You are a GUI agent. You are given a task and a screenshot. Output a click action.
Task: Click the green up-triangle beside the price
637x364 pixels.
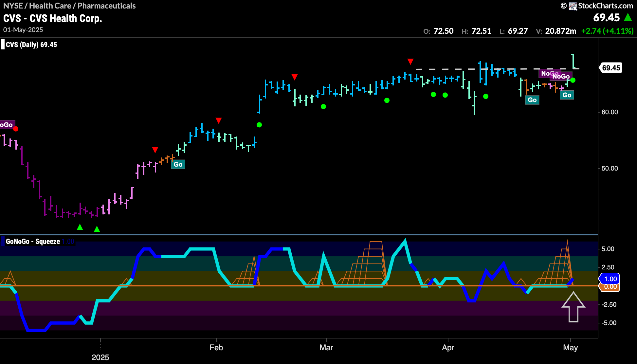click(x=628, y=17)
